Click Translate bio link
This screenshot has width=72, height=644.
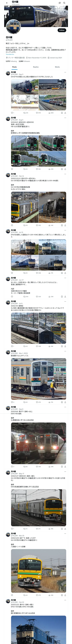10,54
